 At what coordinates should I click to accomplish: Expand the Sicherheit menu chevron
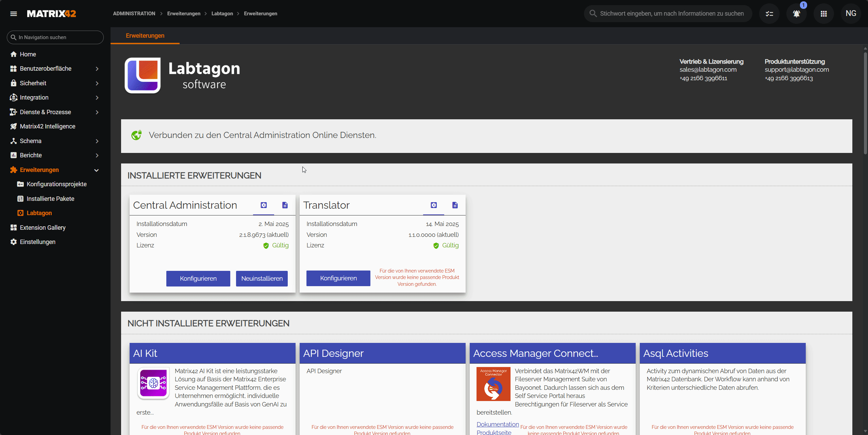[97, 83]
